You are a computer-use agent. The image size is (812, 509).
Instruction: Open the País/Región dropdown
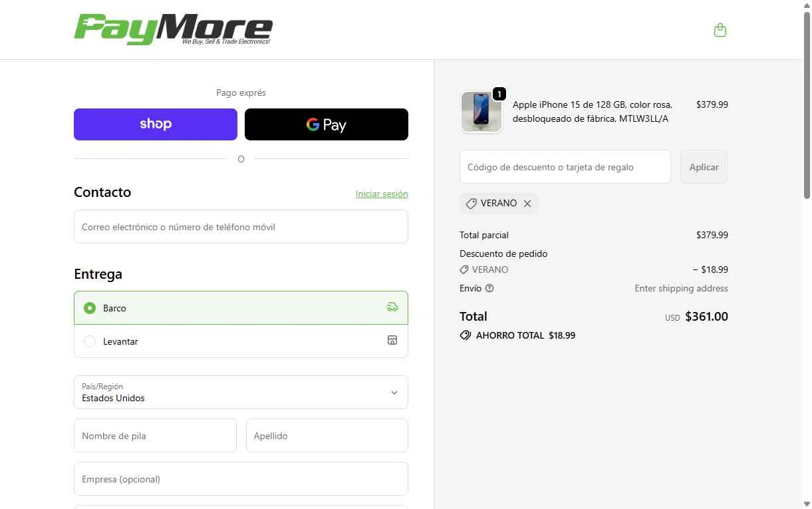[x=241, y=393]
